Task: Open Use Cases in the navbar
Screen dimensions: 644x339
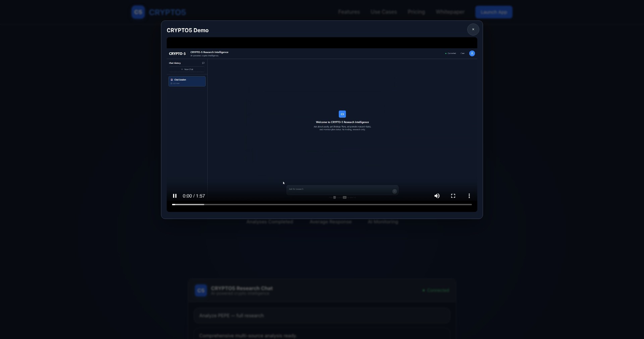Action: click(384, 12)
